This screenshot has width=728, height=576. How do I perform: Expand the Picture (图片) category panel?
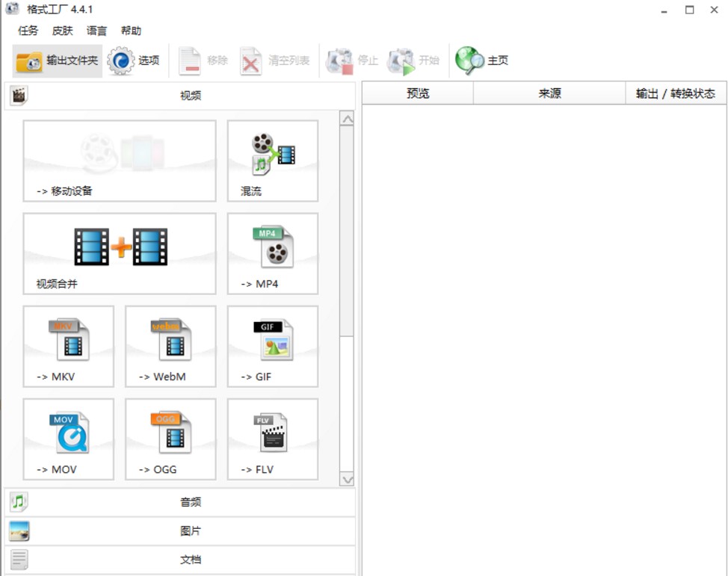(179, 531)
